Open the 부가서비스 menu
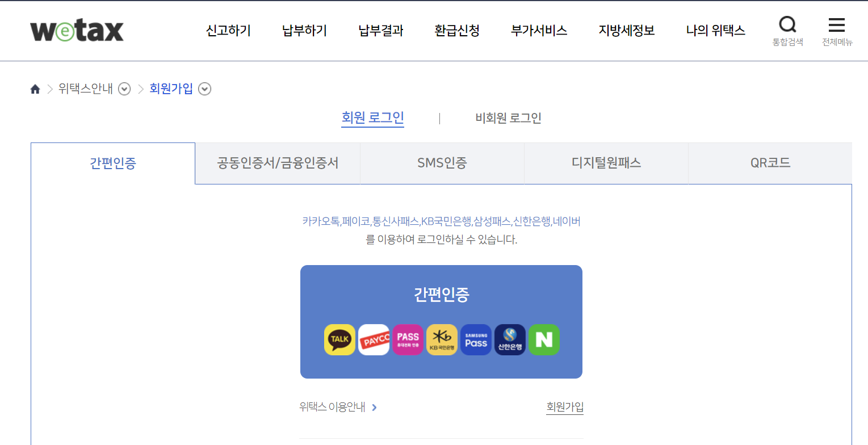The image size is (868, 445). point(539,31)
